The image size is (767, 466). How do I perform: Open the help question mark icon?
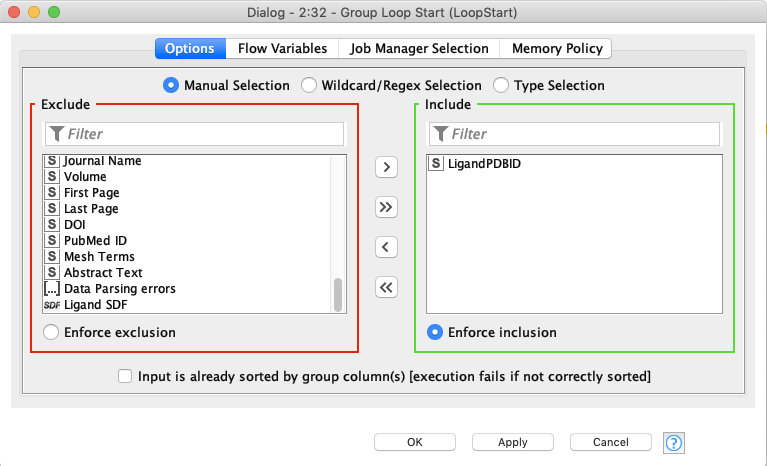pyautogui.click(x=673, y=443)
